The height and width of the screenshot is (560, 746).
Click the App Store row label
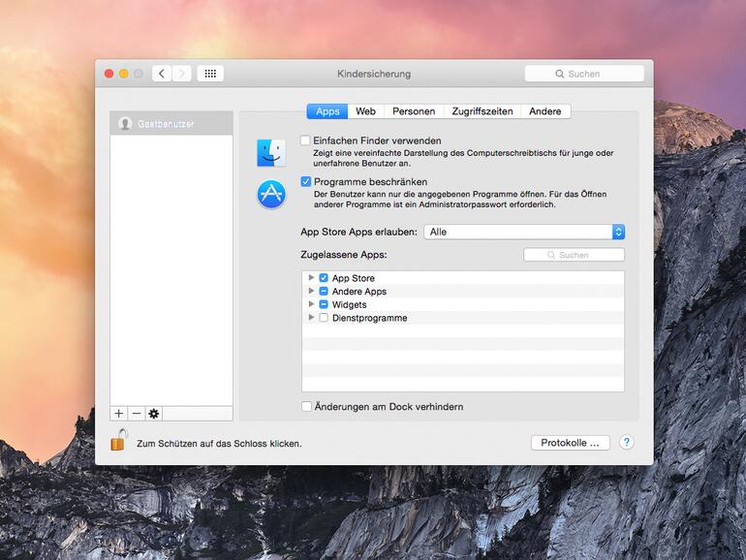pyautogui.click(x=354, y=278)
